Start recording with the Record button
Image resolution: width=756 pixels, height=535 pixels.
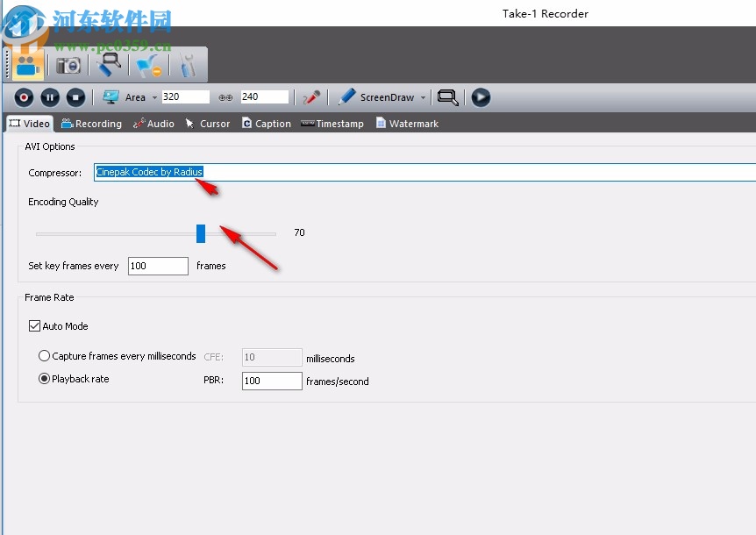[x=24, y=97]
